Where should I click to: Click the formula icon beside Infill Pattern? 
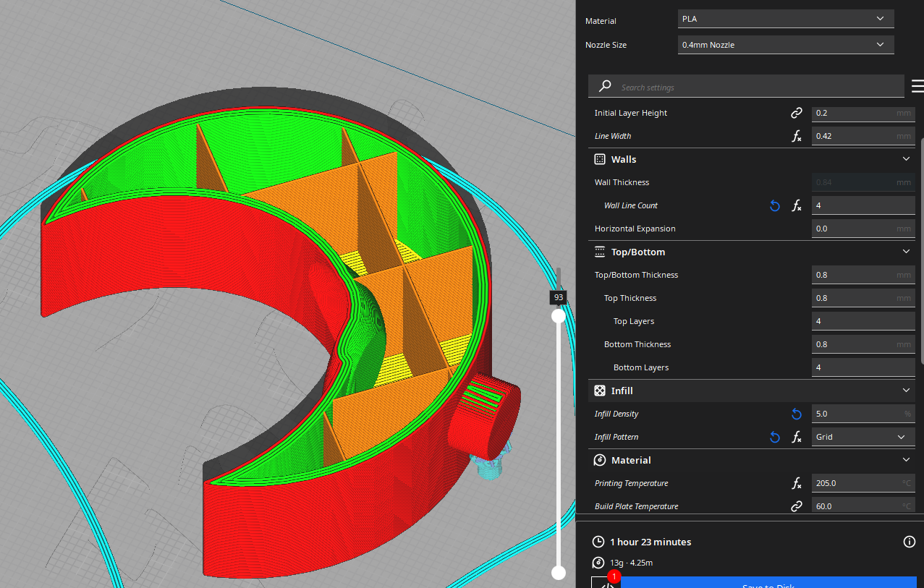796,438
